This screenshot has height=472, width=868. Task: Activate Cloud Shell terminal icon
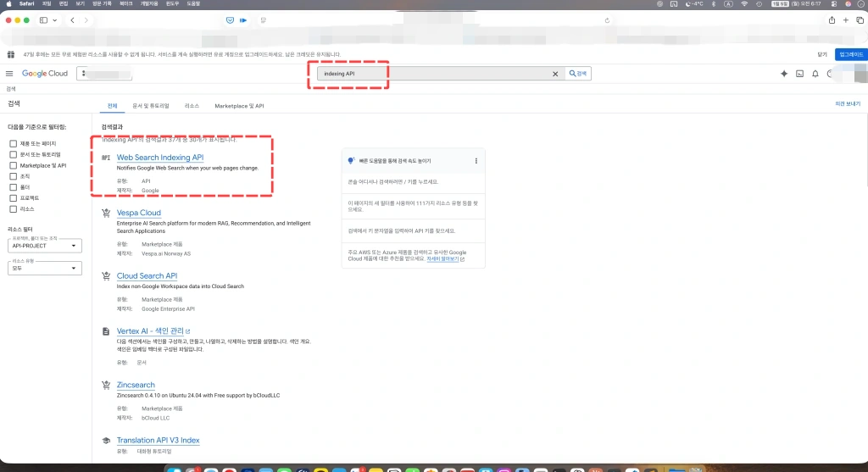click(x=799, y=74)
